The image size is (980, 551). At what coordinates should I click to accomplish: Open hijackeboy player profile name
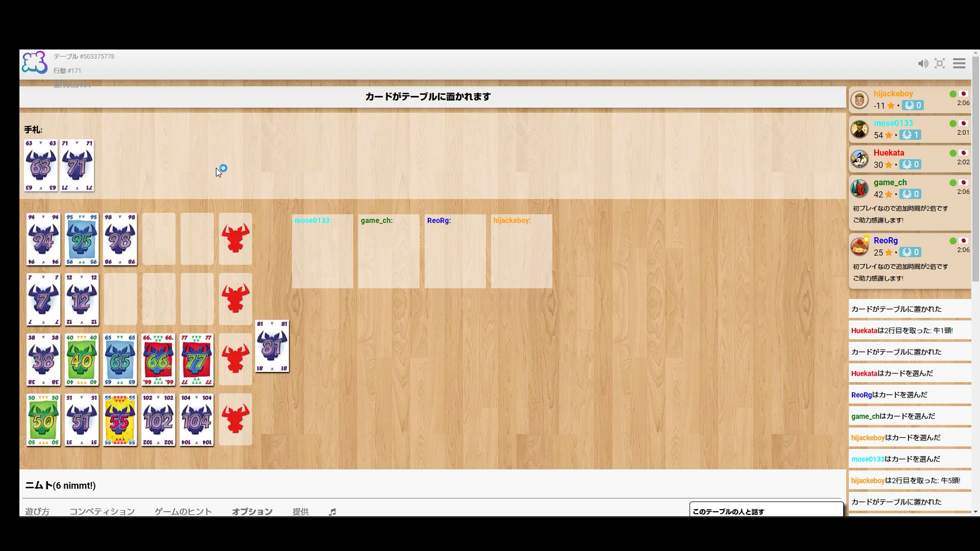(x=893, y=94)
